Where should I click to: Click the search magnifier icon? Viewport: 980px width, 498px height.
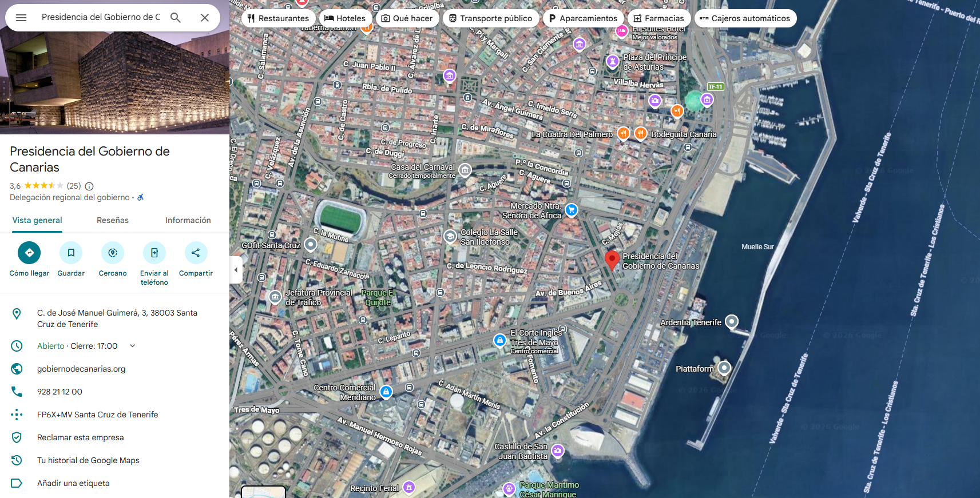click(x=176, y=18)
